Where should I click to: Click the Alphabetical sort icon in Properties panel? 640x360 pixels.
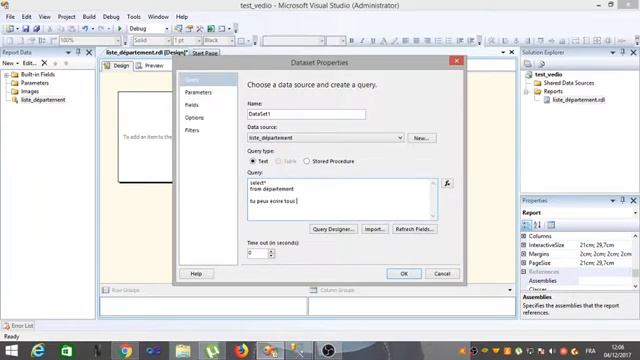[538, 225]
